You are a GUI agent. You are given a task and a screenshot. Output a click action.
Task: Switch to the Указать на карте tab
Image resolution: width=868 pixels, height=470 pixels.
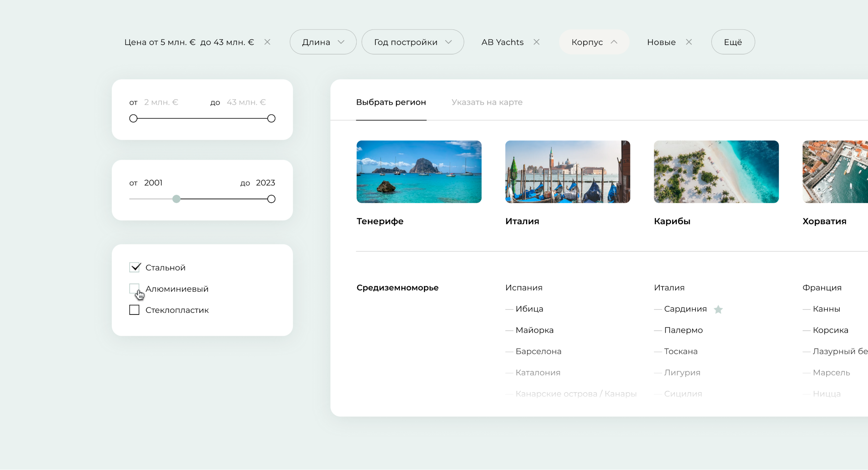click(x=487, y=102)
